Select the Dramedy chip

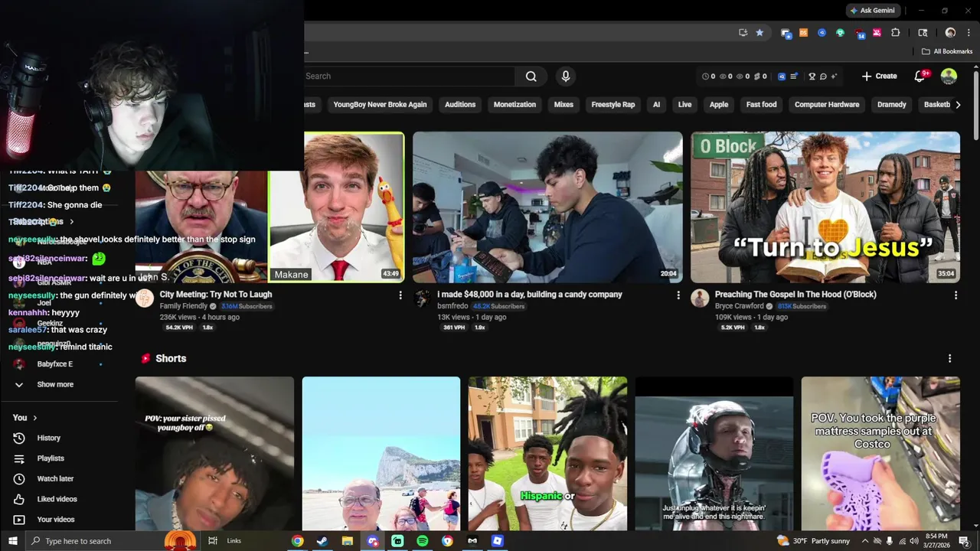click(891, 104)
